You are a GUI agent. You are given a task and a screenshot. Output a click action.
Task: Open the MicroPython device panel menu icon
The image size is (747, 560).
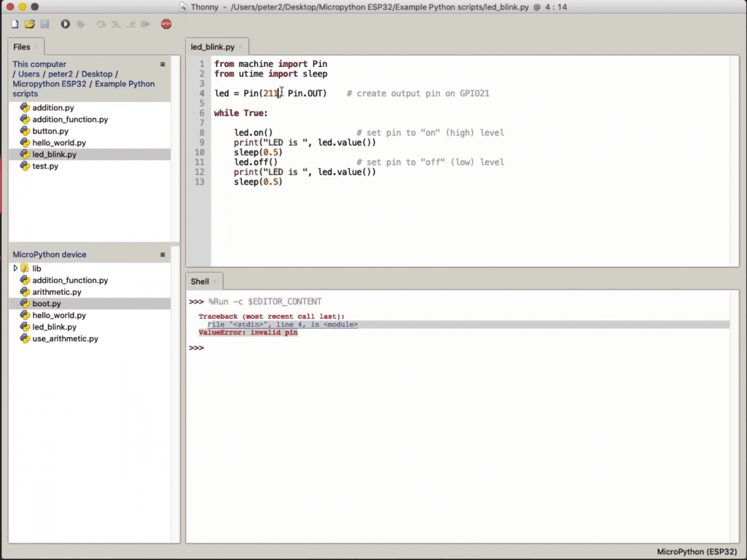[x=162, y=255]
